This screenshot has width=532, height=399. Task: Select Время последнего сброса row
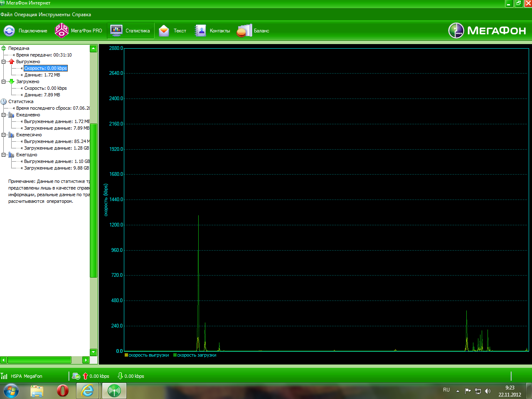click(x=53, y=108)
